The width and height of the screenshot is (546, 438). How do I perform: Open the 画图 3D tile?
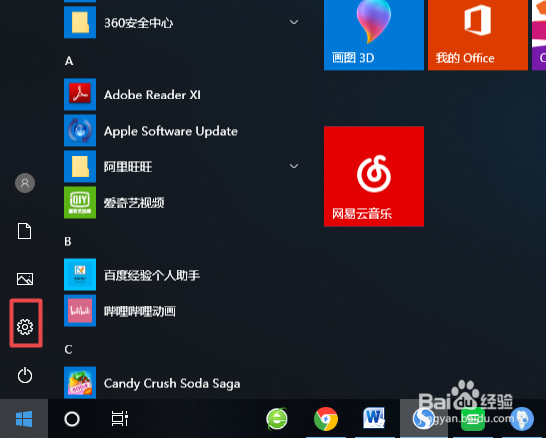coord(374,35)
